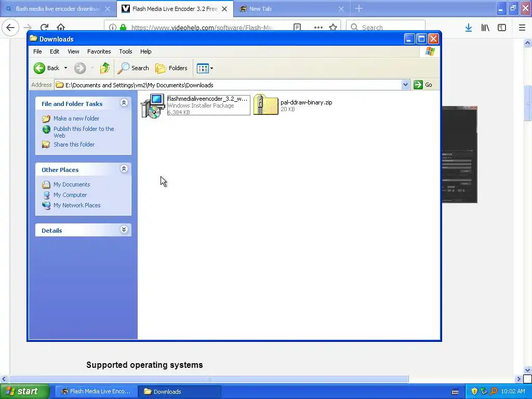Viewport: 532px width, 399px height.
Task: Select the flashmedialiveencoder installer icon
Action: point(153,106)
